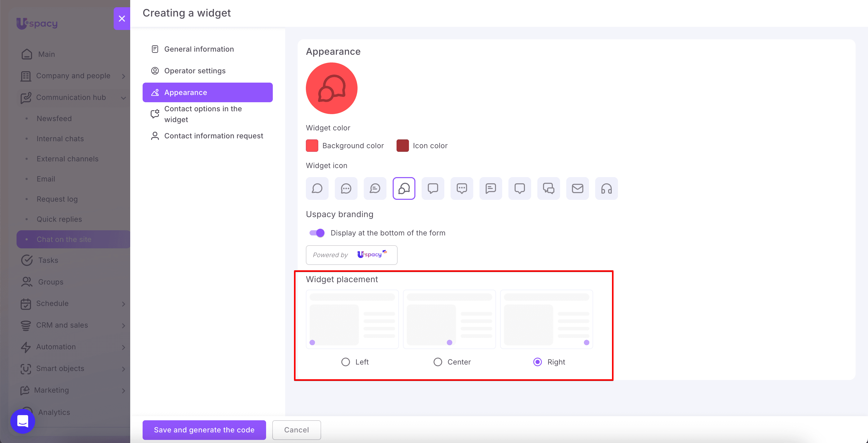Click the Main home icon in sidebar
Screen dimensions: 868x443
click(x=27, y=54)
